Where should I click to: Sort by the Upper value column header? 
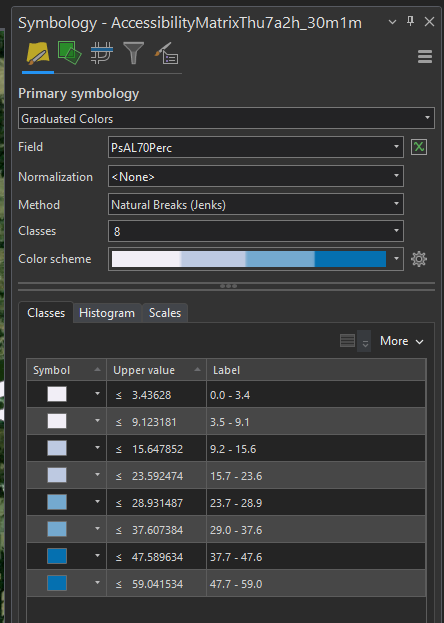[157, 370]
